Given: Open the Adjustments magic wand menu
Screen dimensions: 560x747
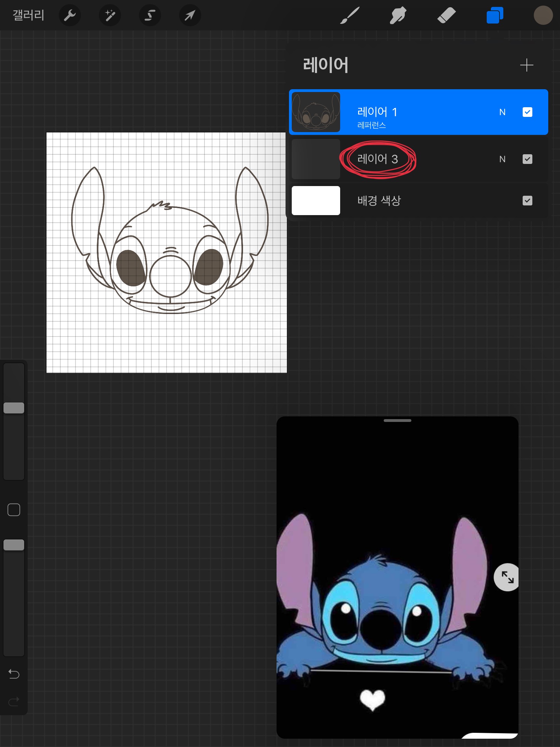Looking at the screenshot, I should tap(110, 15).
